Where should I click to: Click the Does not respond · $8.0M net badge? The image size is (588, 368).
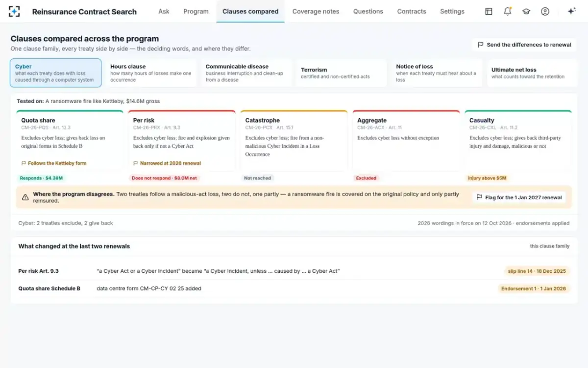(165, 178)
